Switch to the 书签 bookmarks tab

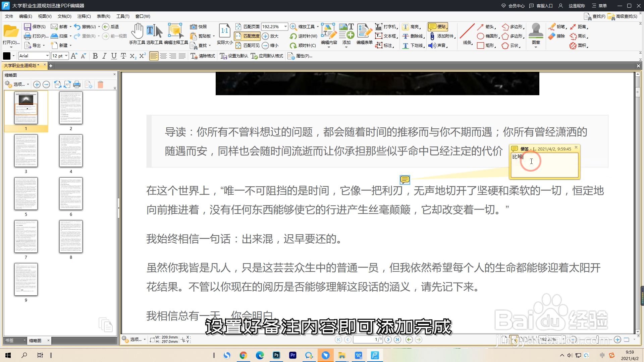[10, 341]
